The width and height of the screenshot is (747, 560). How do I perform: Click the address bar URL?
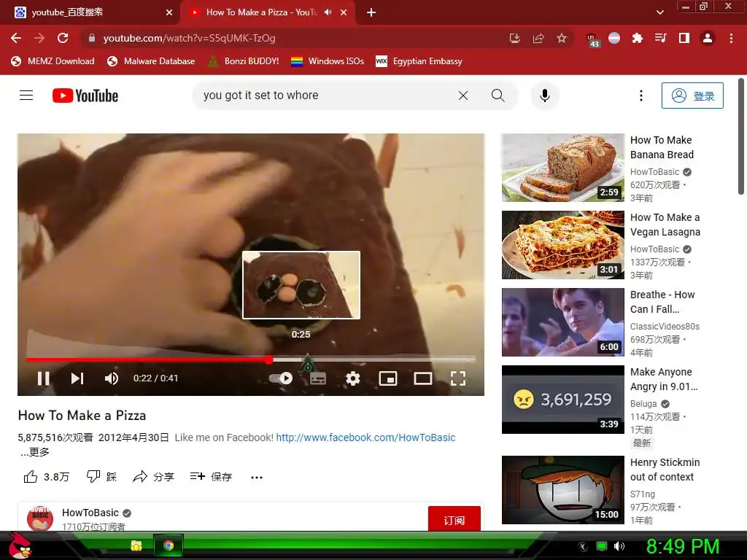(189, 38)
